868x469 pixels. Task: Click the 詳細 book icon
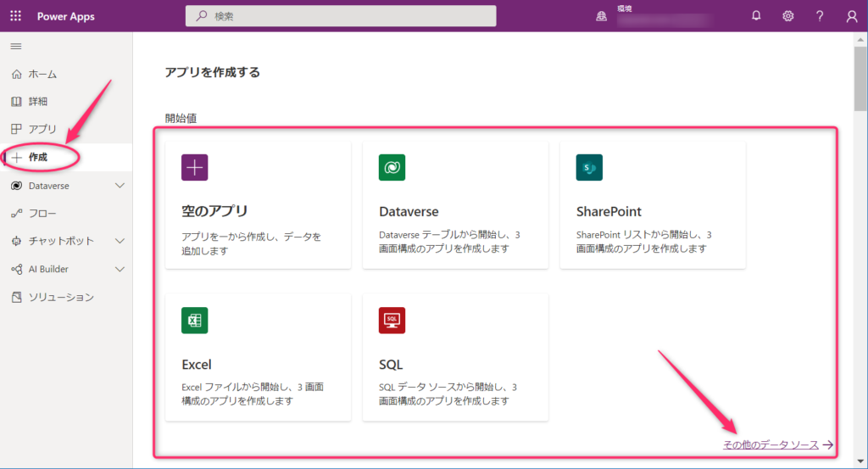(x=17, y=101)
